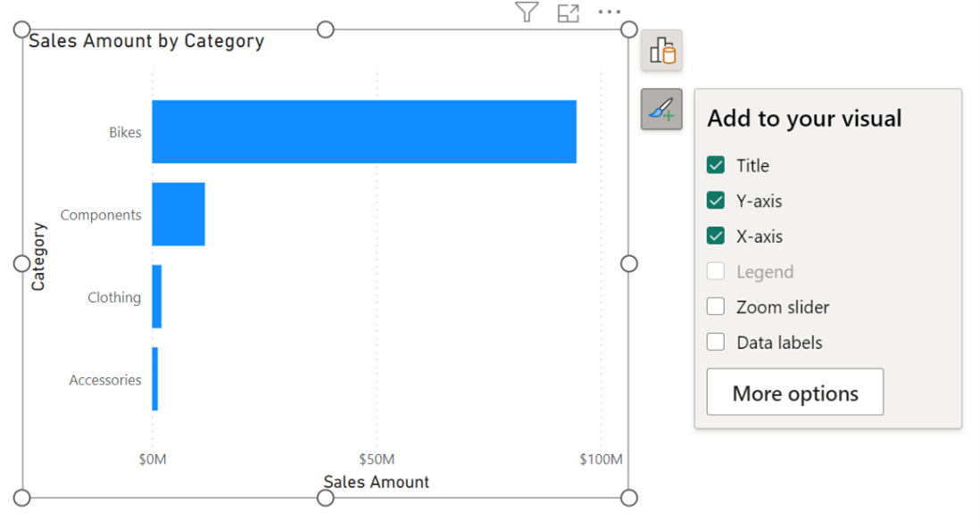980x529 pixels.
Task: Select the Format paintbrush icon button
Action: click(x=661, y=110)
